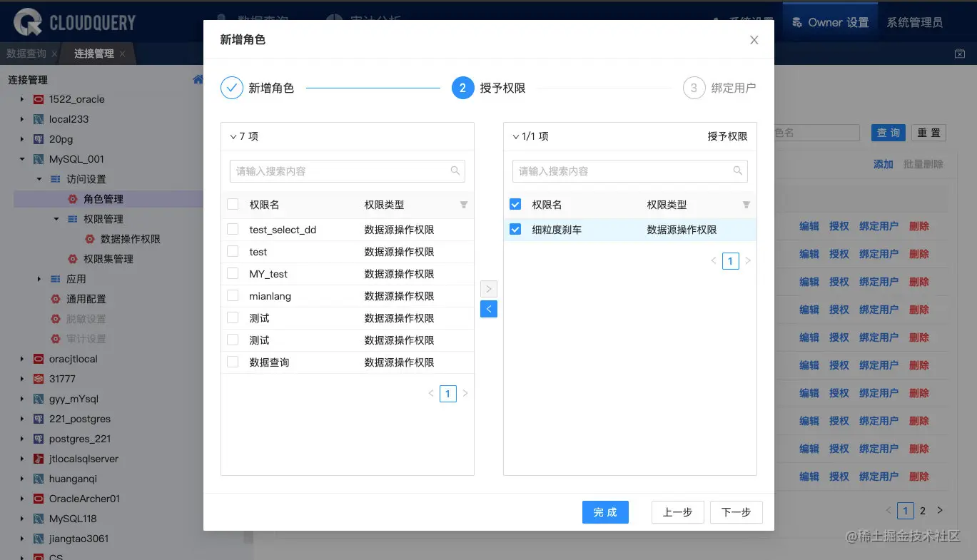
Task: Collapse the MySQL_001 tree node
Action: [22, 159]
